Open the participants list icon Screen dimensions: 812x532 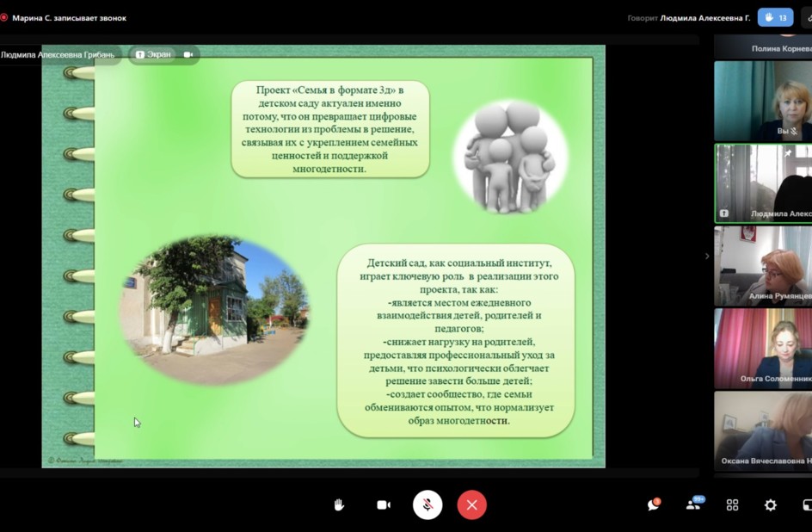[693, 505]
